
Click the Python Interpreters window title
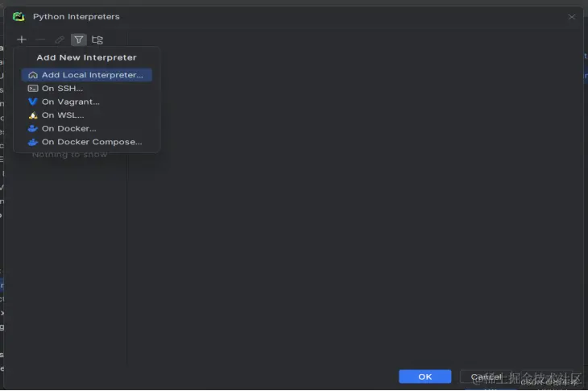click(x=77, y=16)
